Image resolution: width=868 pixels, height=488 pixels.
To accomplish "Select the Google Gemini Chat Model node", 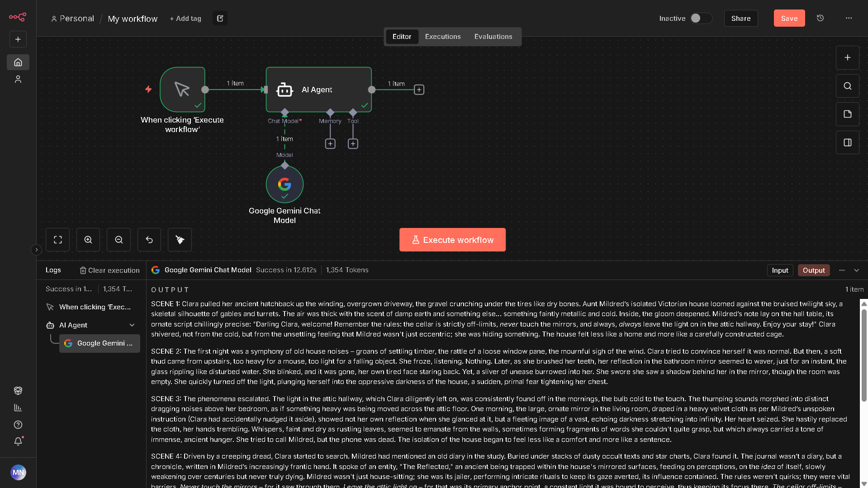I will pos(285,184).
